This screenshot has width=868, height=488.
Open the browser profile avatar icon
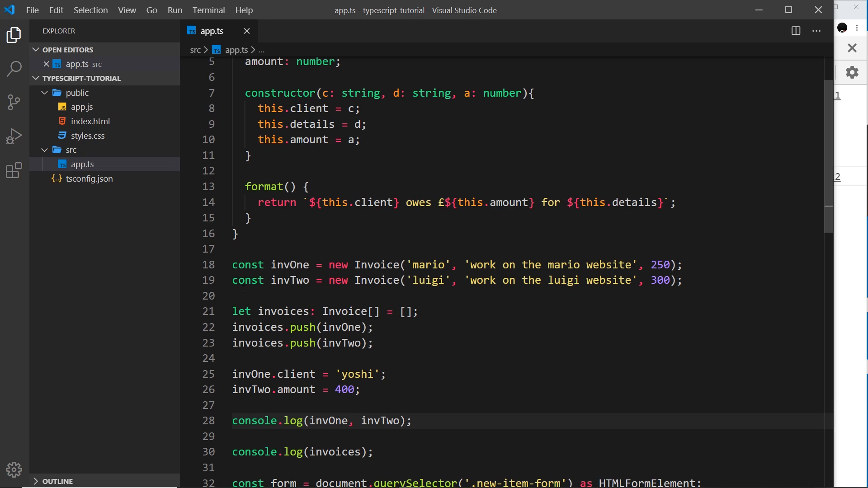[x=842, y=28]
